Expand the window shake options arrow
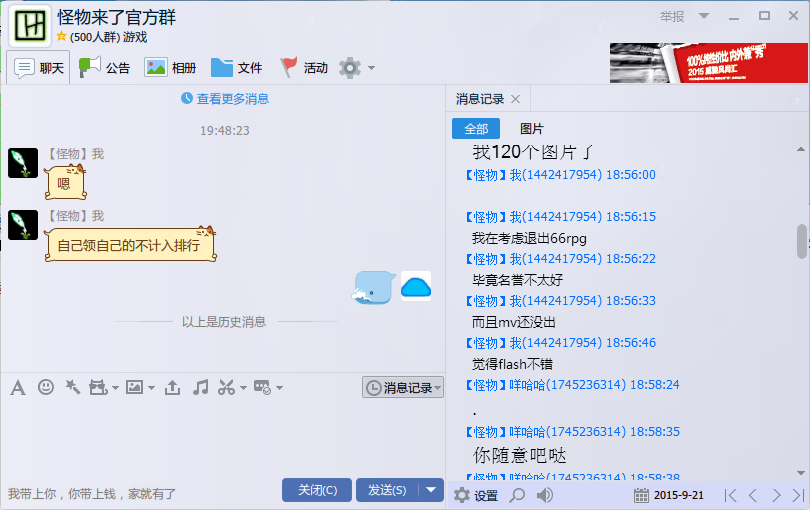The height and width of the screenshot is (510, 810). point(115,388)
